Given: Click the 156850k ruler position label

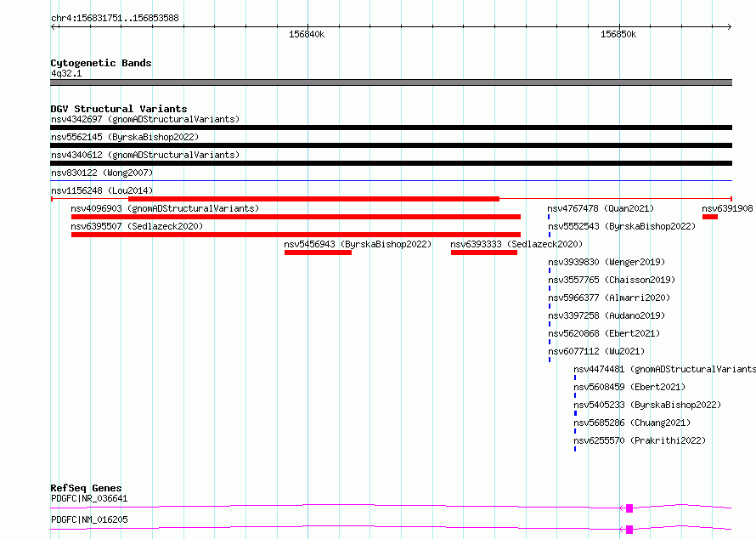Looking at the screenshot, I should [618, 34].
